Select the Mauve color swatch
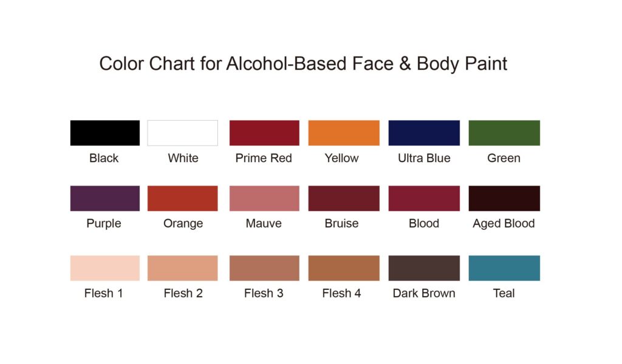This screenshot has width=622, height=364. click(264, 198)
